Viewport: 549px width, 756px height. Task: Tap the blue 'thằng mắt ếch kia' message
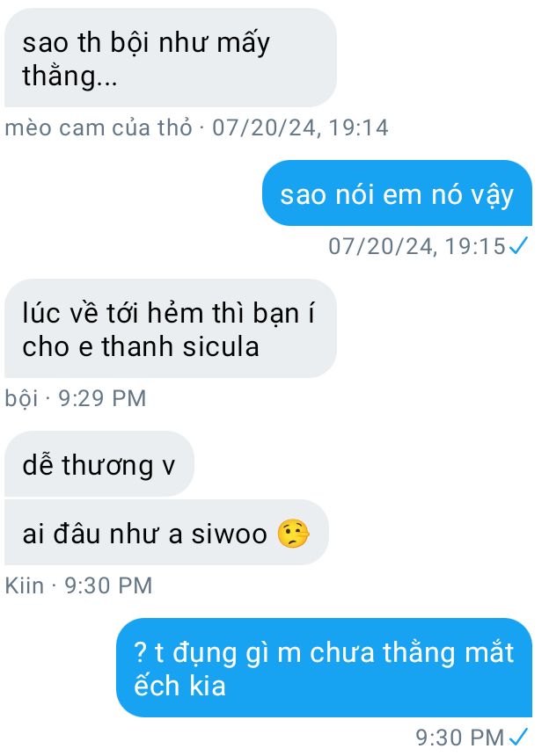(x=324, y=667)
